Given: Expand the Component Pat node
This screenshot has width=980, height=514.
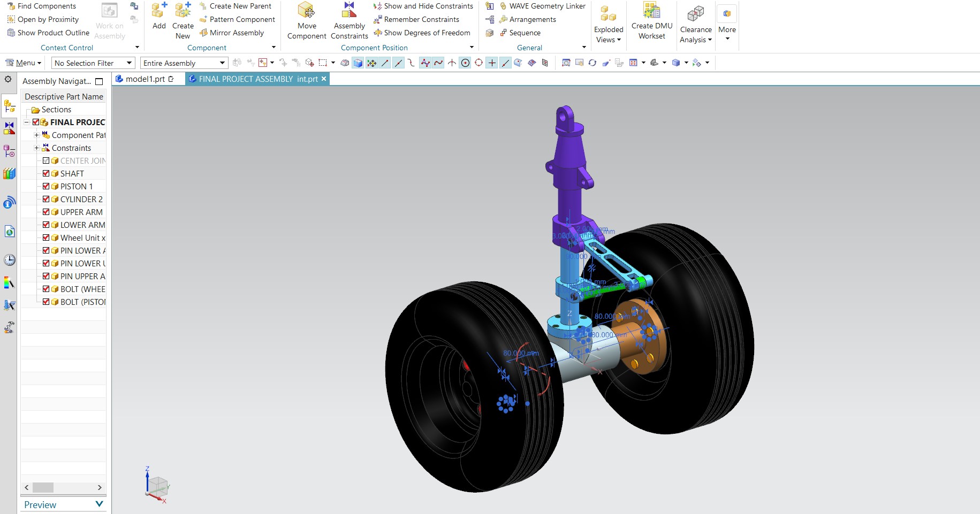Looking at the screenshot, I should (36, 135).
